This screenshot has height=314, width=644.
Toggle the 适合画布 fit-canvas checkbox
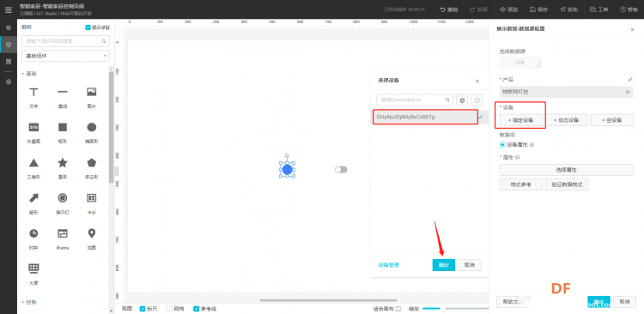[398, 309]
